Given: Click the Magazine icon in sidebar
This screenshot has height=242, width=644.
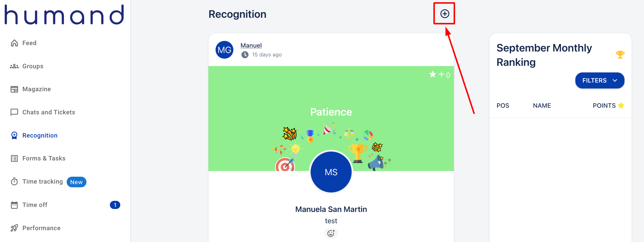Looking at the screenshot, I should coord(14,89).
